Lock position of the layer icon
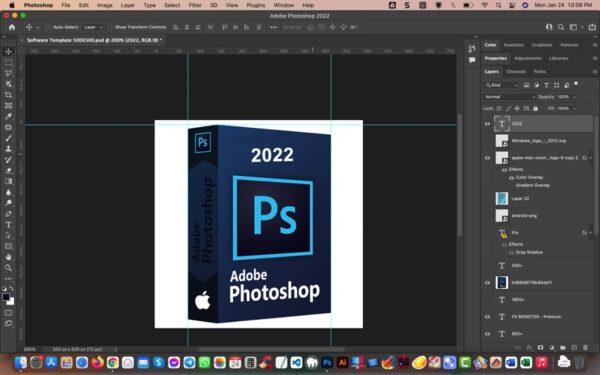This screenshot has height=375, width=600. tap(517, 109)
